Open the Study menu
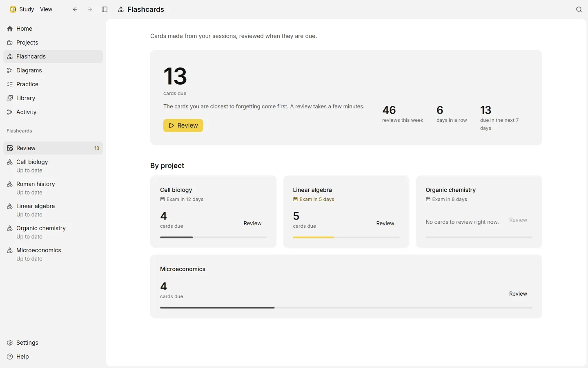Image resolution: width=588 pixels, height=368 pixels. click(27, 9)
